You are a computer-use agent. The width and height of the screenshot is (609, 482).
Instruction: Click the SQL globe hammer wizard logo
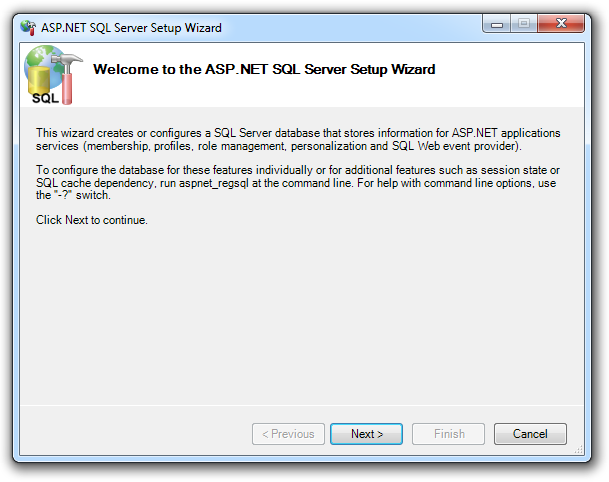click(x=53, y=75)
